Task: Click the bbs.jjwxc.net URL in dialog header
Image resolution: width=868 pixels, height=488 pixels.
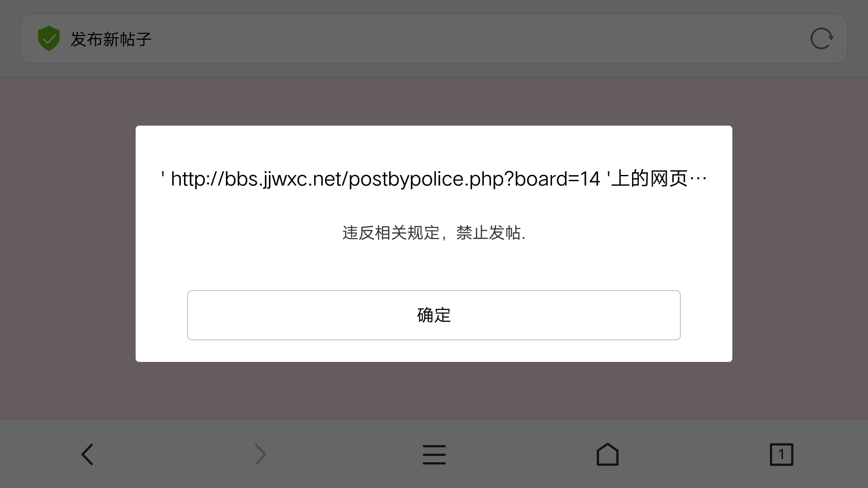Action: (x=385, y=179)
